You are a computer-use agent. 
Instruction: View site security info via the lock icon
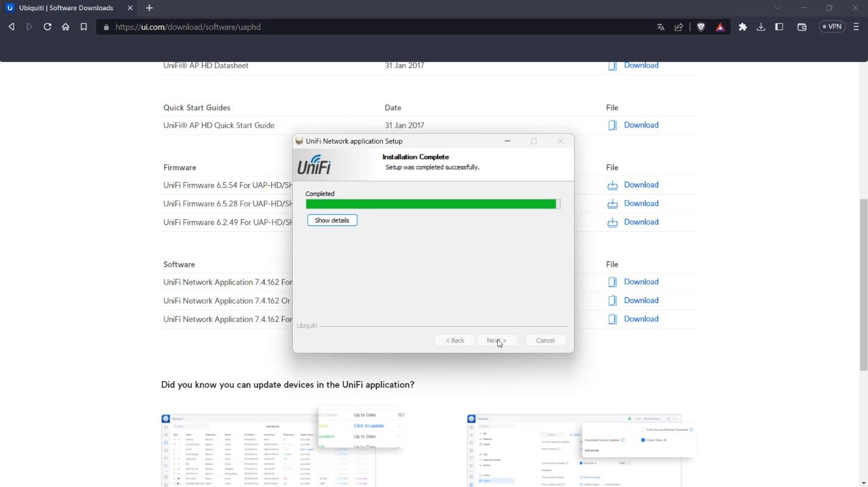(x=107, y=27)
